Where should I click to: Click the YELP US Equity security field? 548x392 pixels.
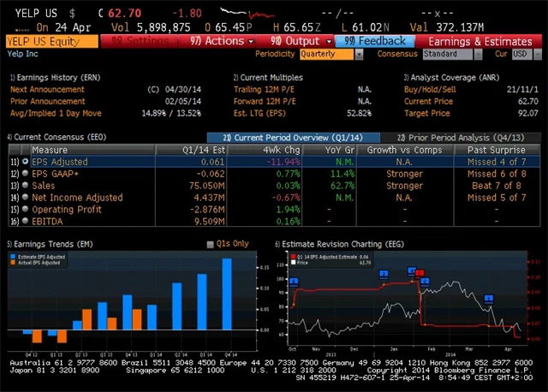tap(50, 40)
